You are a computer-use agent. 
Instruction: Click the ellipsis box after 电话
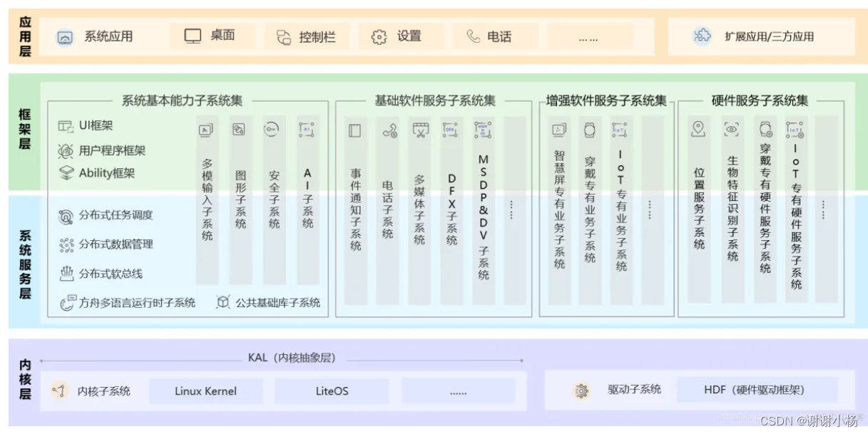click(x=589, y=36)
